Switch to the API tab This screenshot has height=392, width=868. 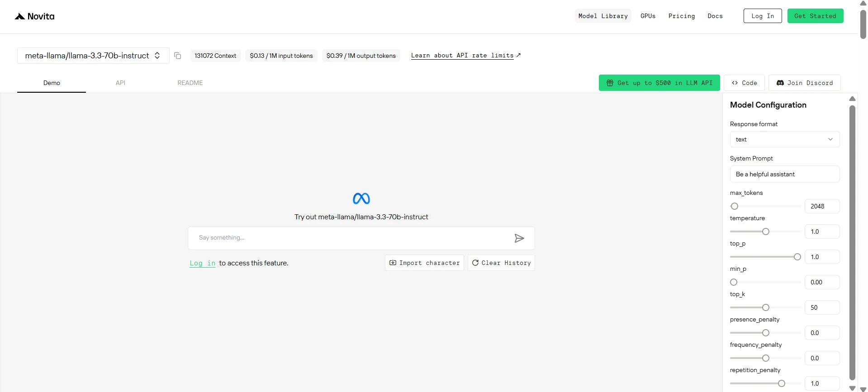(120, 83)
